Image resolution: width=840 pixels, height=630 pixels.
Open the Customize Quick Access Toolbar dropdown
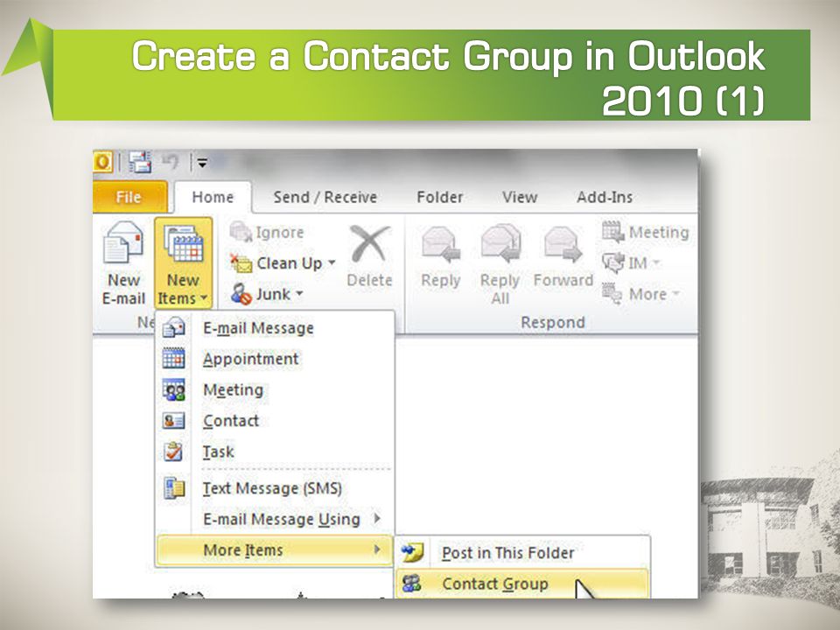point(202,163)
